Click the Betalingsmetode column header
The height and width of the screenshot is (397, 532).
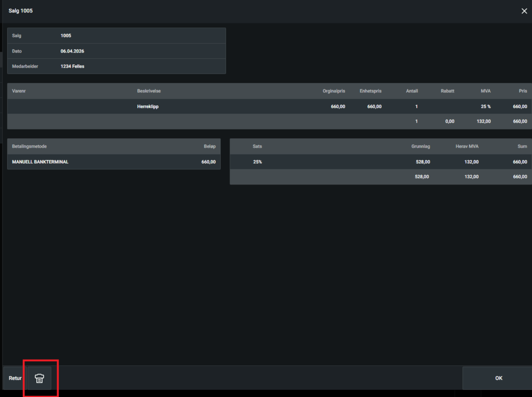[x=30, y=147]
